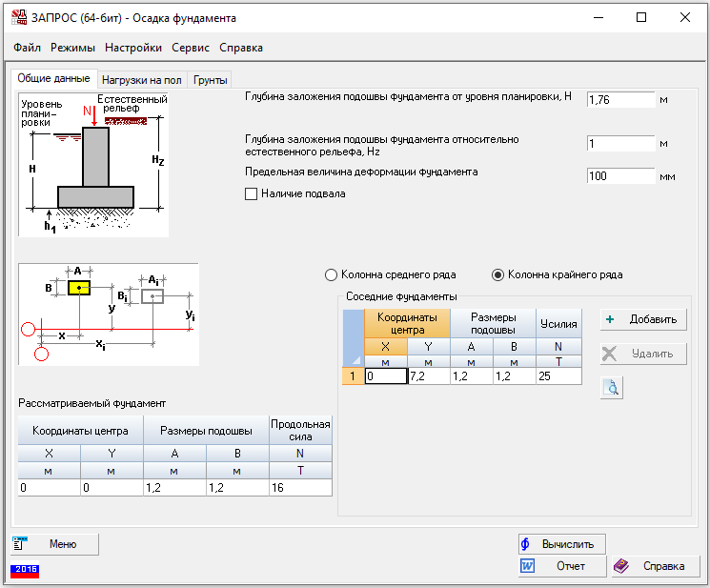Switch to Нагрузки на пол tab
The height and width of the screenshot is (588, 710).
pyautogui.click(x=141, y=80)
